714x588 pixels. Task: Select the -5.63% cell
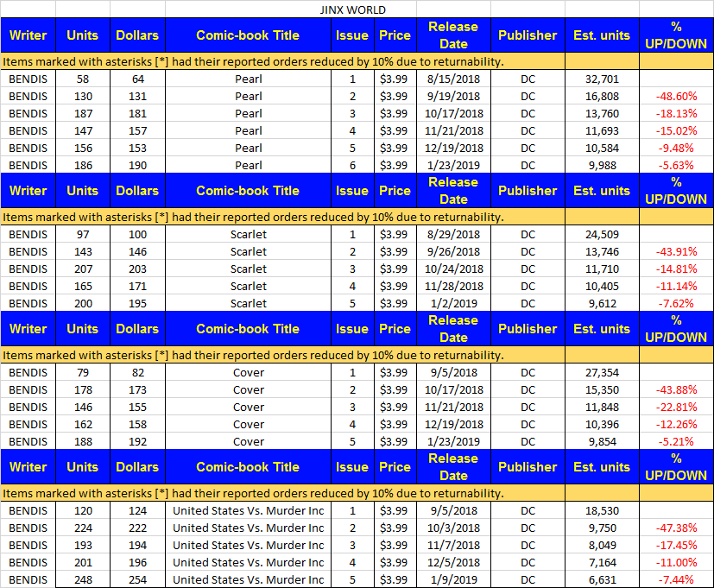click(676, 165)
